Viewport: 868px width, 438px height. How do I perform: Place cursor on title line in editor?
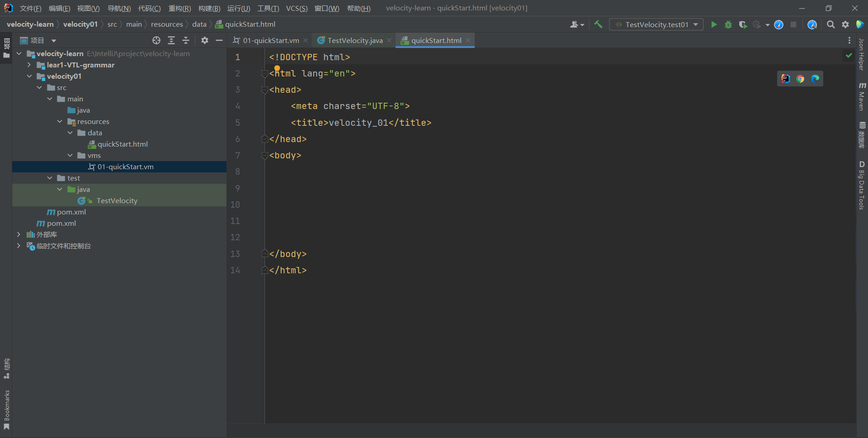click(x=361, y=123)
